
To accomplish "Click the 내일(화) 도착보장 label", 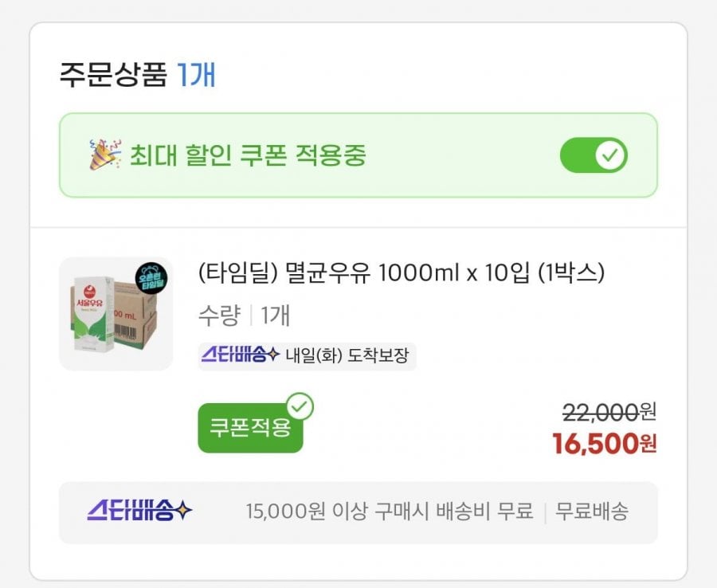I will pos(347,355).
